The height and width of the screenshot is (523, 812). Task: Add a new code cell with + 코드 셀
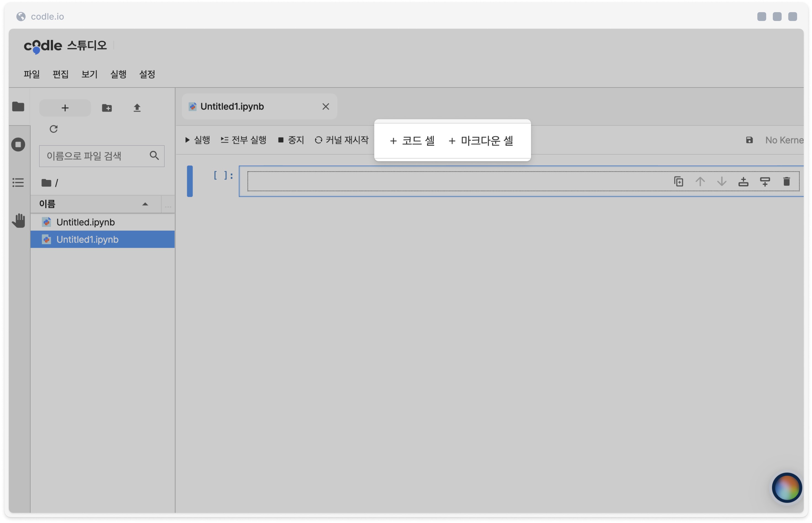coord(412,140)
